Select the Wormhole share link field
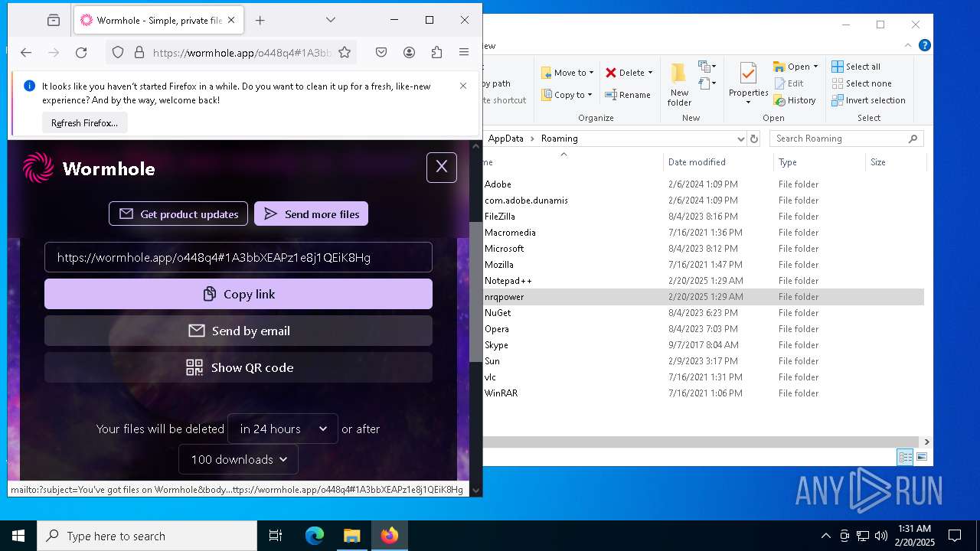 (x=238, y=257)
